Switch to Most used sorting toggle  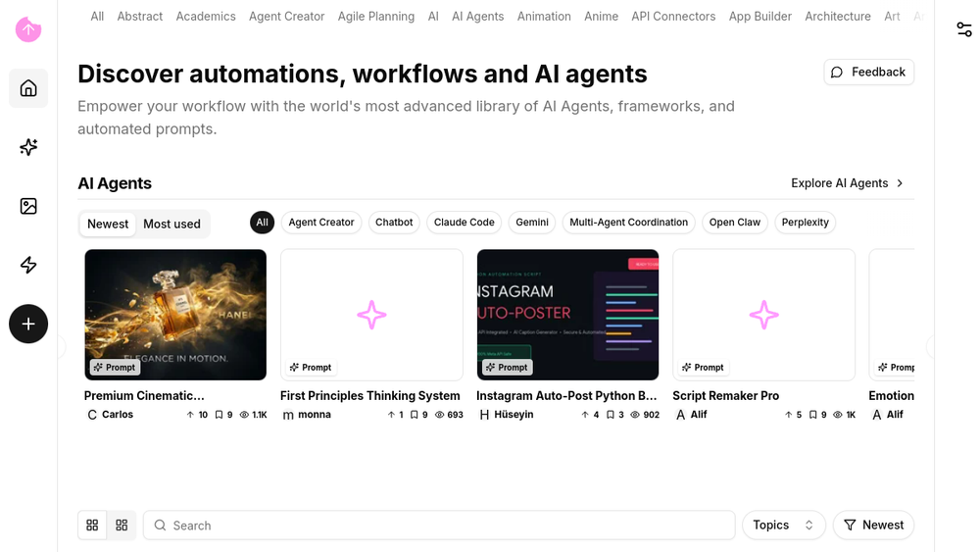click(x=171, y=224)
